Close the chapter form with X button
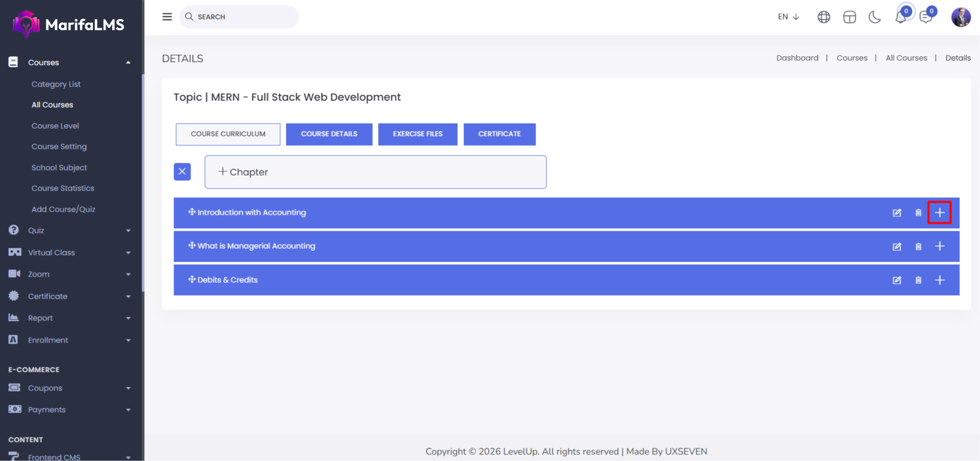Image resolution: width=980 pixels, height=461 pixels. click(182, 172)
